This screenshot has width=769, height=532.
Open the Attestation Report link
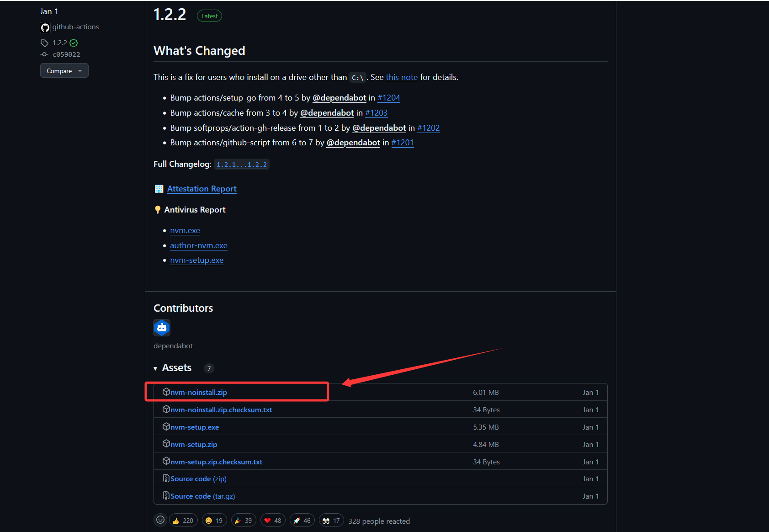(202, 189)
